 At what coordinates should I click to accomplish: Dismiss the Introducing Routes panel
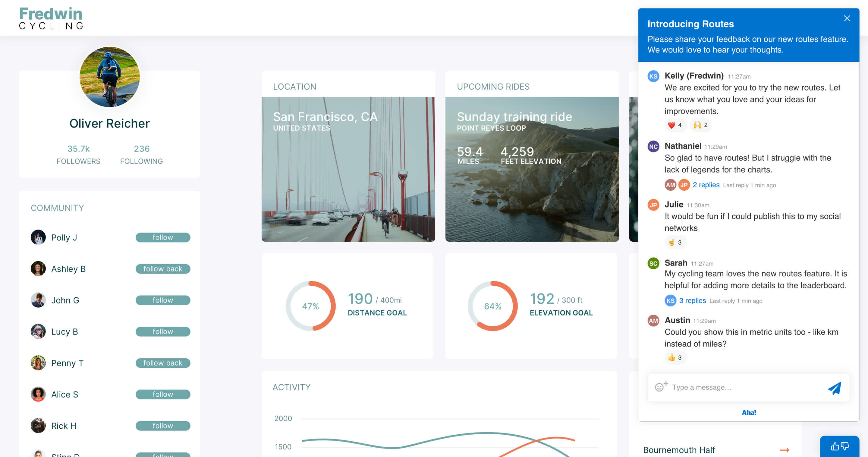pyautogui.click(x=847, y=18)
